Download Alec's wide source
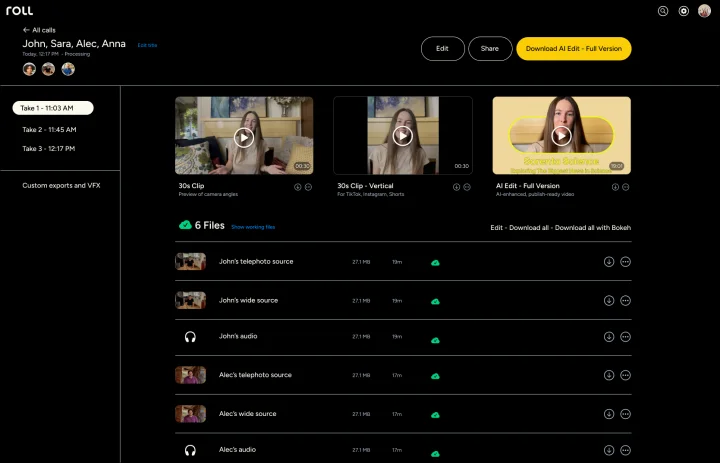720x463 pixels. pos(609,414)
